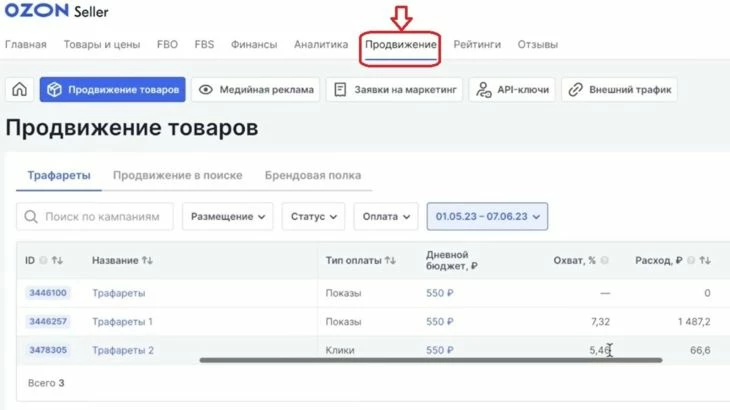Open Заявки на маркетинг section
This screenshot has width=730, height=410.
(x=394, y=89)
